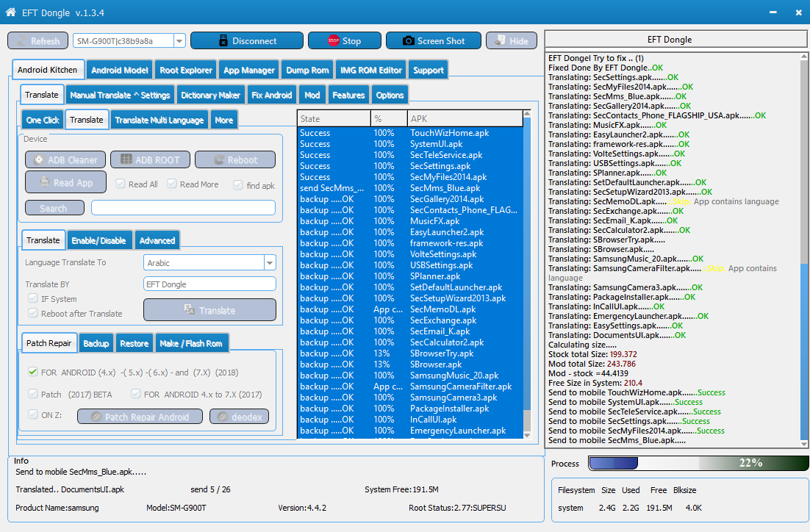Screen dimensions: 810x532
Task: Click the ADB Cleaner gear icon
Action: tap(39, 160)
